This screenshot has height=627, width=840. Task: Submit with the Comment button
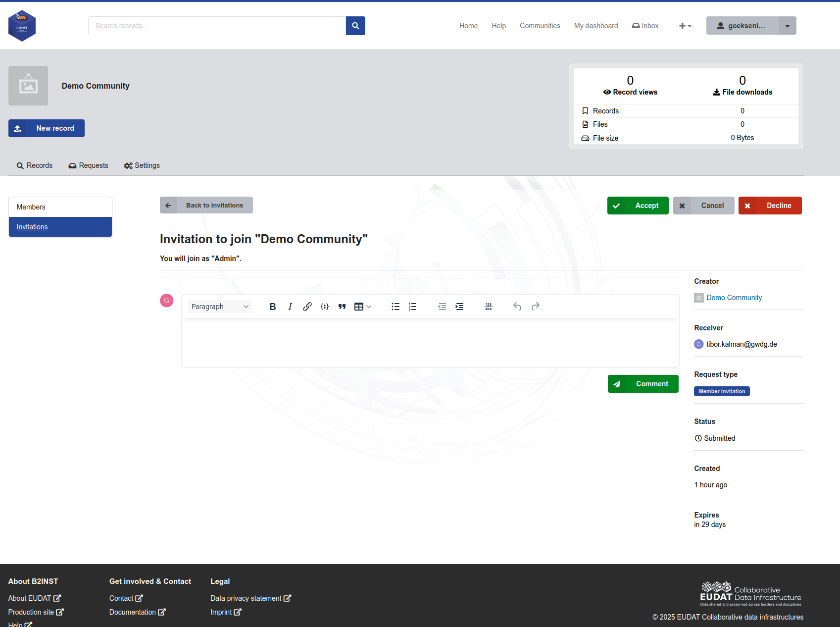click(x=643, y=384)
